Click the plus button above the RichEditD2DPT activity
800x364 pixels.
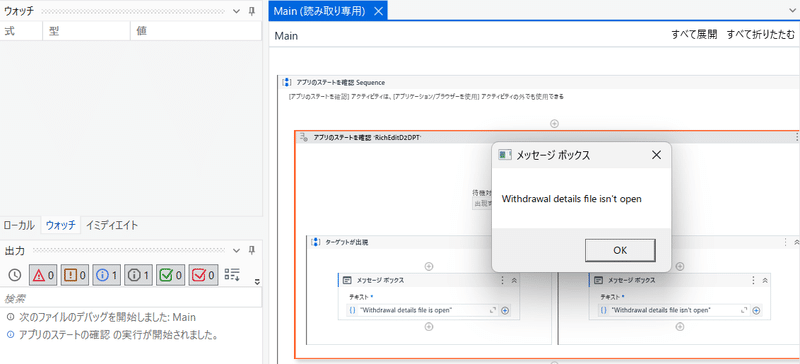click(x=554, y=123)
